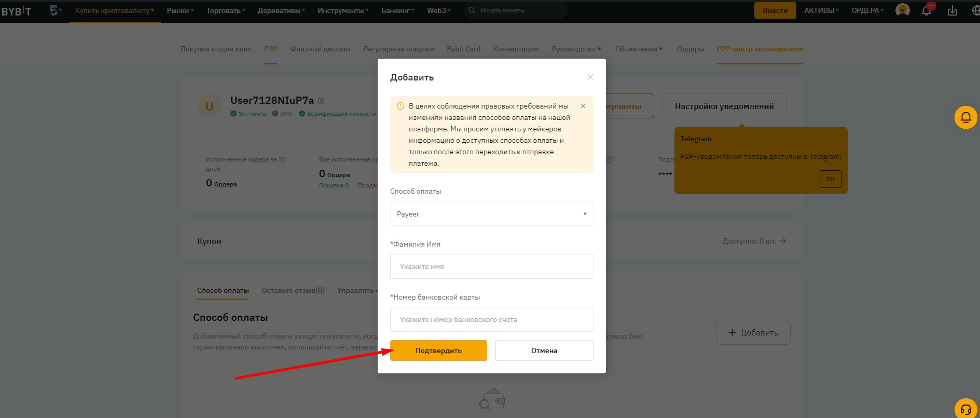Click the Bybit logo

click(16, 11)
